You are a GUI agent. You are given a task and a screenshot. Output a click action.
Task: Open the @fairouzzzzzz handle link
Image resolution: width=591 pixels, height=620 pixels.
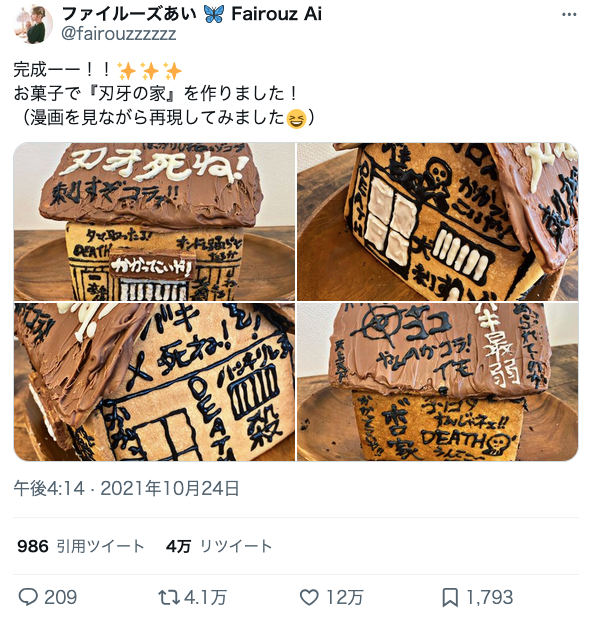click(118, 34)
